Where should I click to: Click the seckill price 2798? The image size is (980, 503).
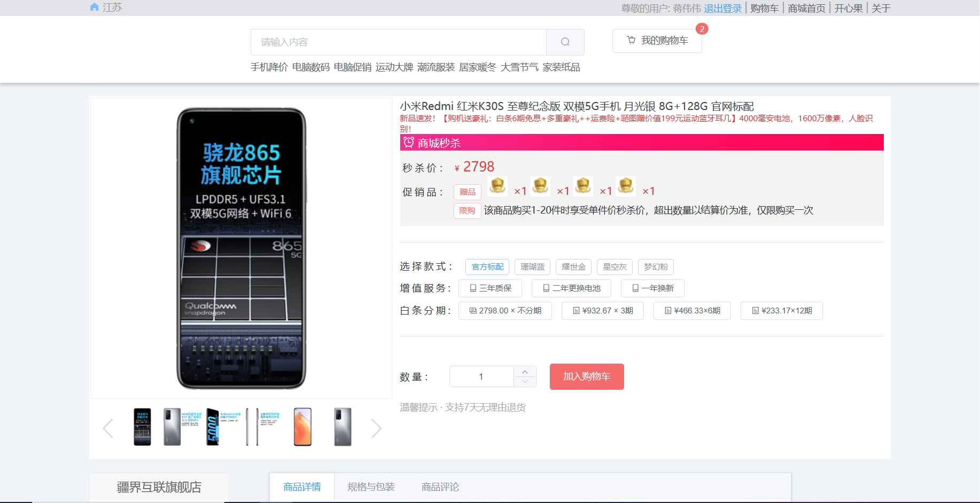pos(479,167)
